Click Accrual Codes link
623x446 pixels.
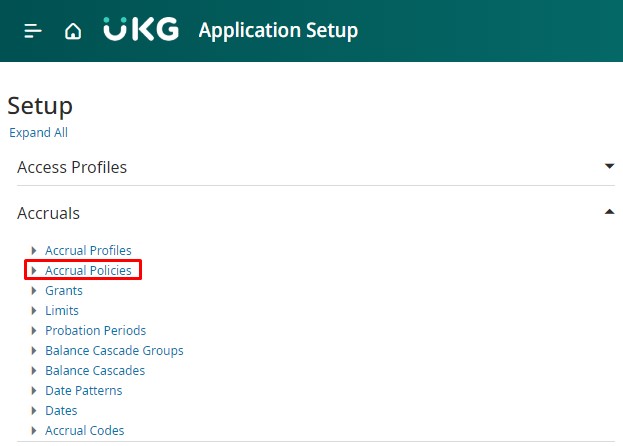85,430
